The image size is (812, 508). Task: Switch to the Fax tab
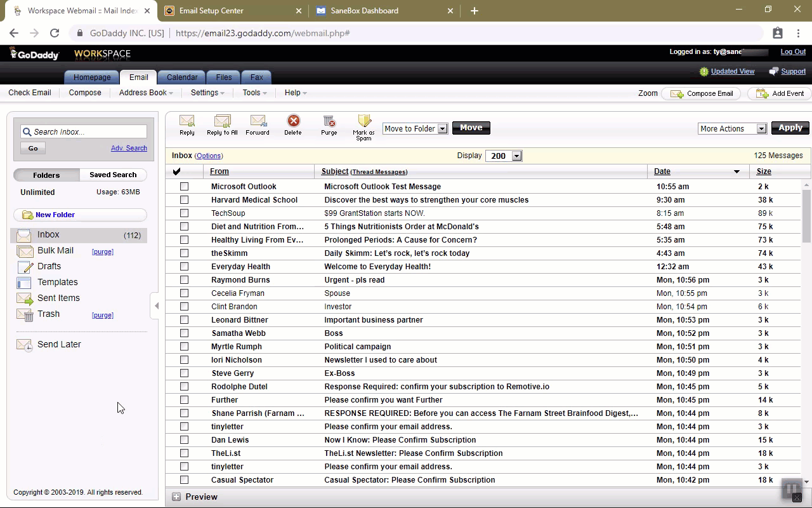[256, 77]
